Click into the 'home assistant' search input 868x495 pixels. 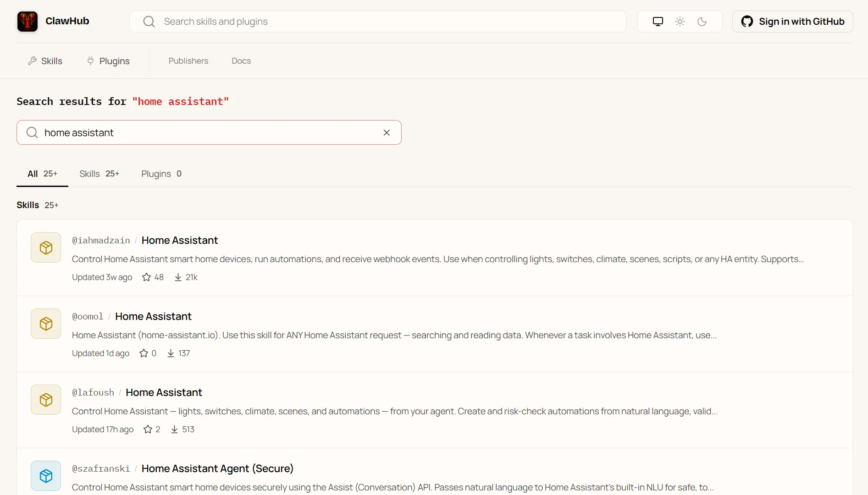[x=209, y=132]
